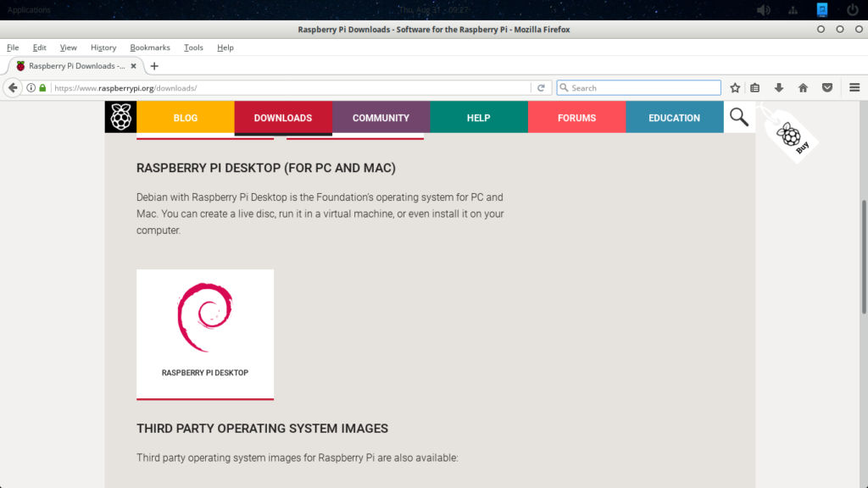
Task: Open the Applications menu in the top panel
Action: [x=29, y=9]
